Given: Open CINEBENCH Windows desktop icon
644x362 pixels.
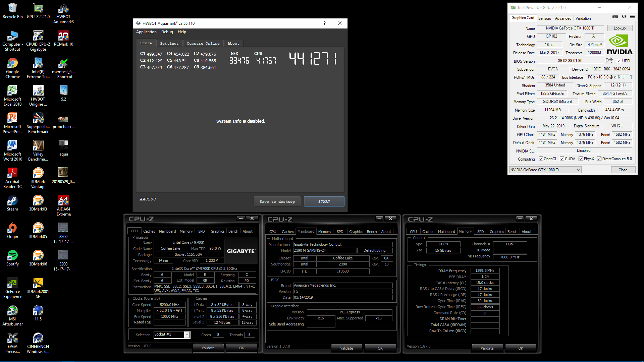Looking at the screenshot, I should pyautogui.click(x=38, y=344).
